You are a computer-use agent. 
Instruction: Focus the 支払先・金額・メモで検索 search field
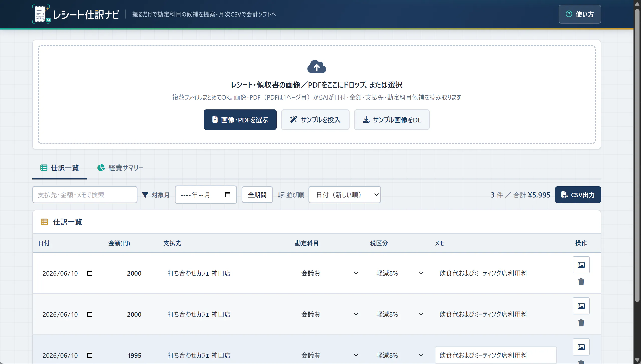(x=85, y=195)
